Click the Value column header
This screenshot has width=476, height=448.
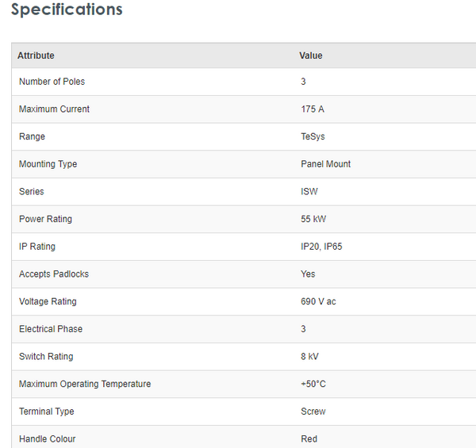[x=311, y=56]
